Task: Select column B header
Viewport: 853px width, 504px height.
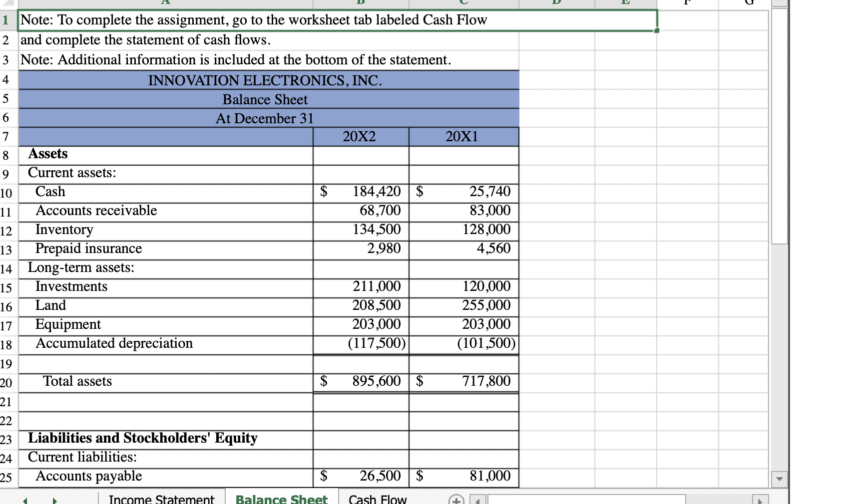Action: [361, 2]
